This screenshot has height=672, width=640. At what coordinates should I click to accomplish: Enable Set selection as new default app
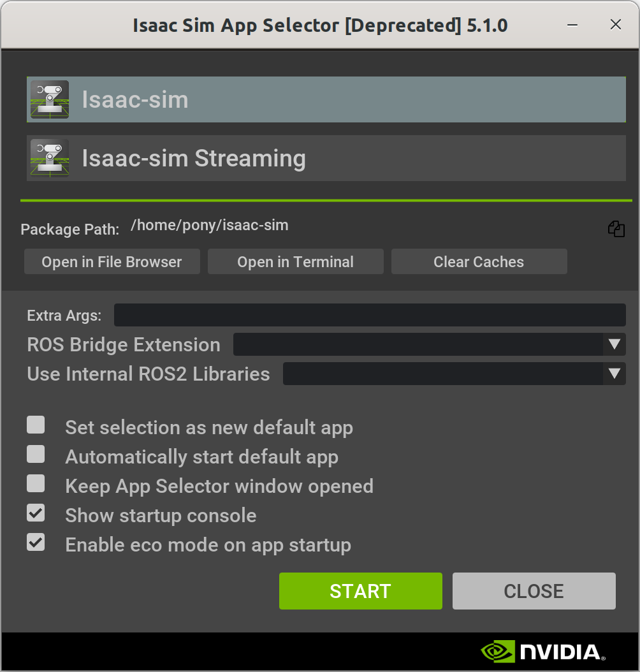click(36, 425)
